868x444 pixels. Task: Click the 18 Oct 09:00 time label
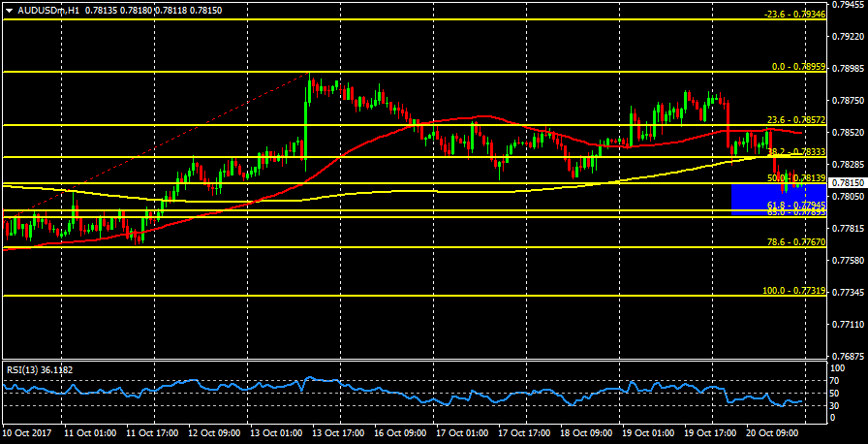click(585, 433)
